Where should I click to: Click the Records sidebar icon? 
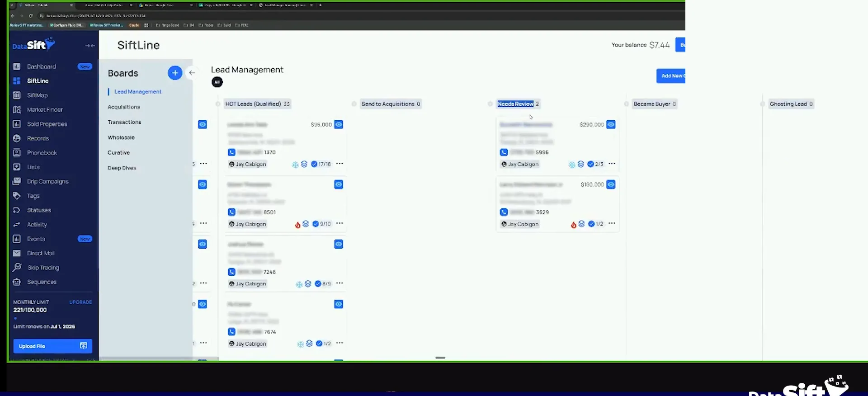[x=17, y=138]
